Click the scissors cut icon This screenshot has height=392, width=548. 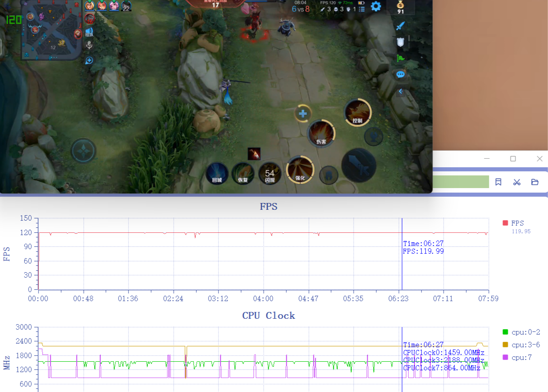tap(517, 182)
